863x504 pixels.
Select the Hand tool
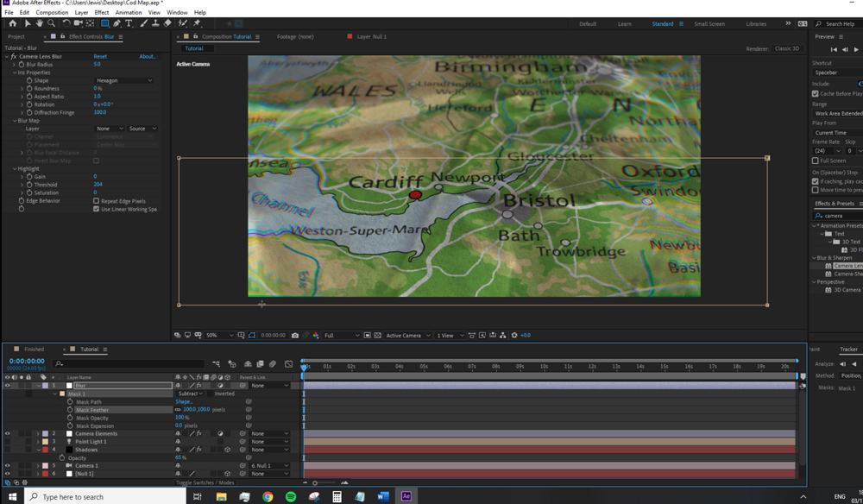(x=39, y=23)
